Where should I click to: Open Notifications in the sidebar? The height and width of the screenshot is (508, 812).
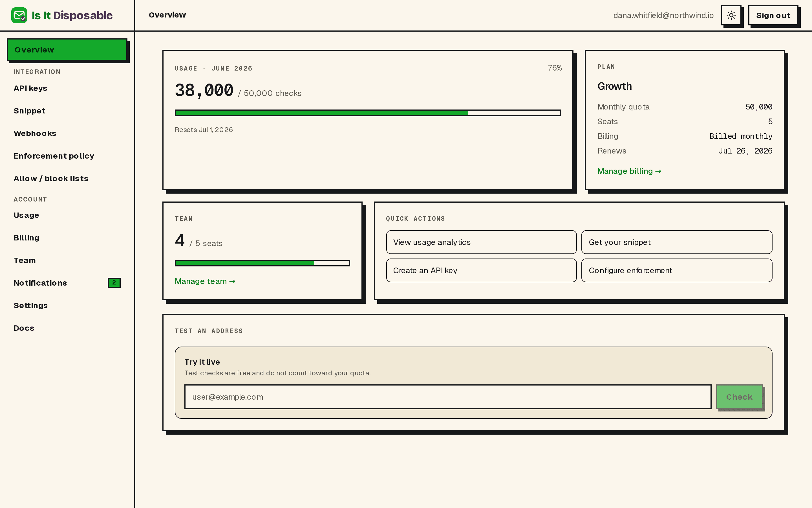click(x=67, y=283)
